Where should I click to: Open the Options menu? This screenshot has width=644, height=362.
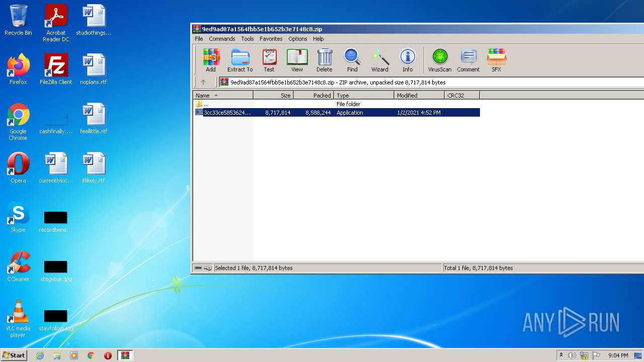tap(298, 39)
